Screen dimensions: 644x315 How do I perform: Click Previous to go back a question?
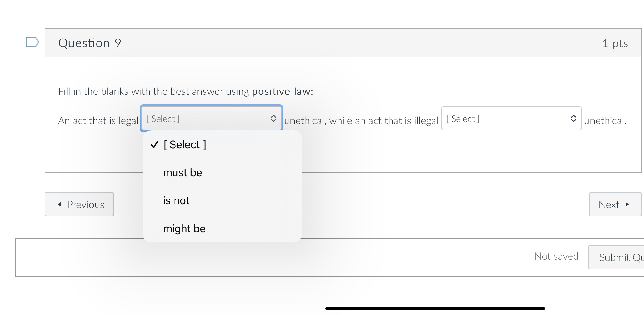click(x=79, y=205)
